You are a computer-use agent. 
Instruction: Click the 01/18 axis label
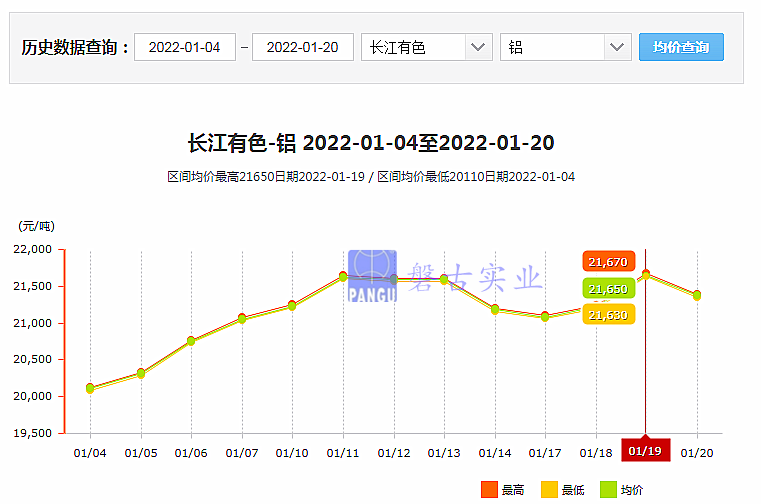(x=596, y=453)
